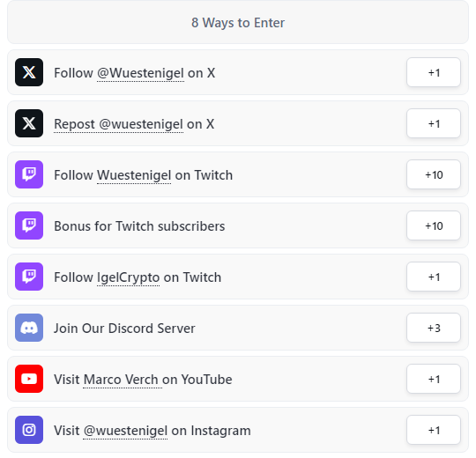Click the X icon beside Repost @wuestenigel

click(x=29, y=123)
